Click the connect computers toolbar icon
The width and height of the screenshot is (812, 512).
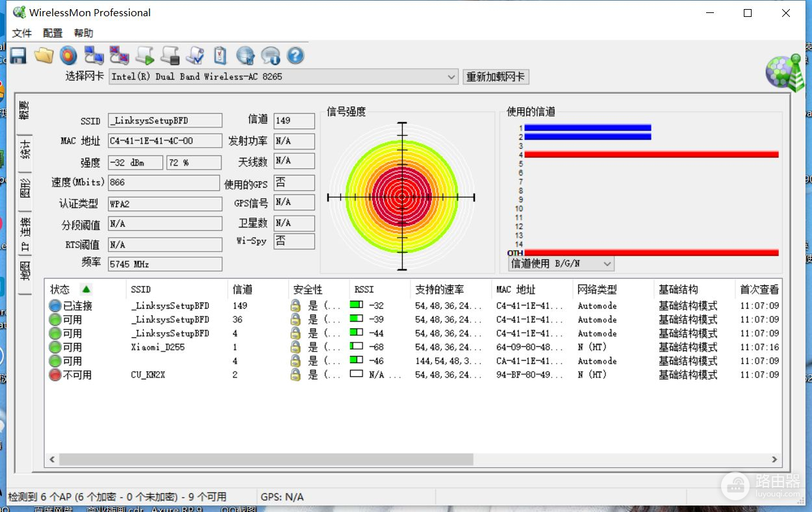(94, 56)
